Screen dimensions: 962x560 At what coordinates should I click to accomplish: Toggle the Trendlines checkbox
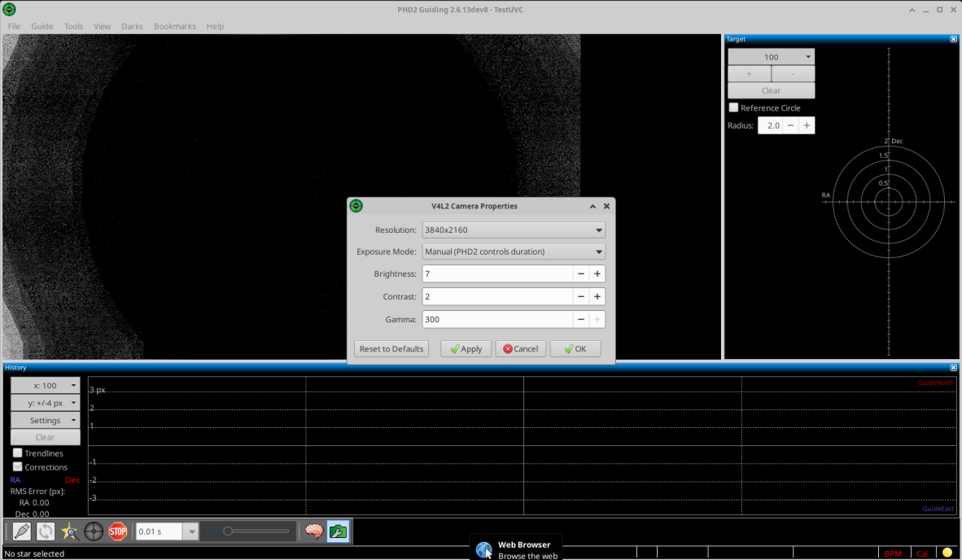point(18,453)
